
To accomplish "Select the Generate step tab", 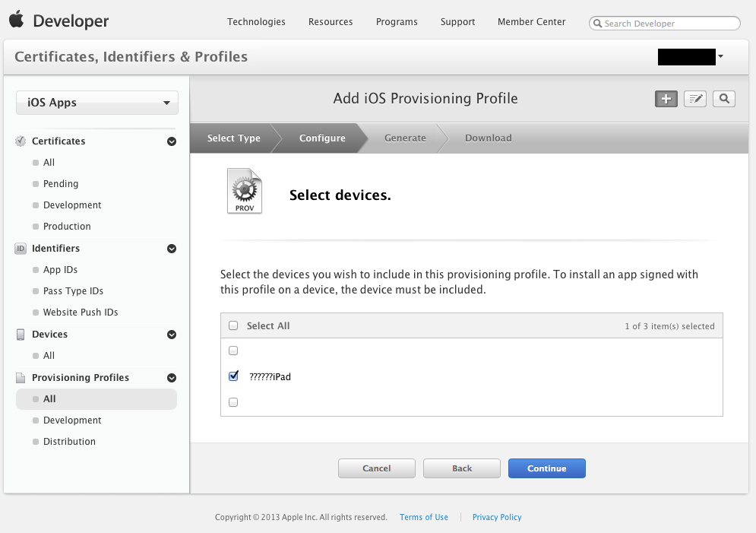I will click(x=405, y=138).
